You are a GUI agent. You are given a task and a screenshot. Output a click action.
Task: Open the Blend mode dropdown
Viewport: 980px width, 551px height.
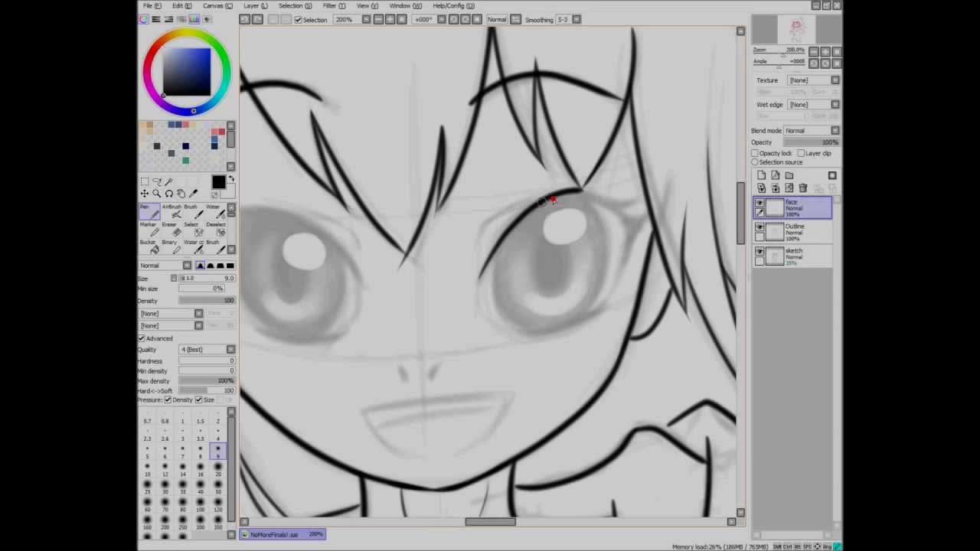(834, 130)
